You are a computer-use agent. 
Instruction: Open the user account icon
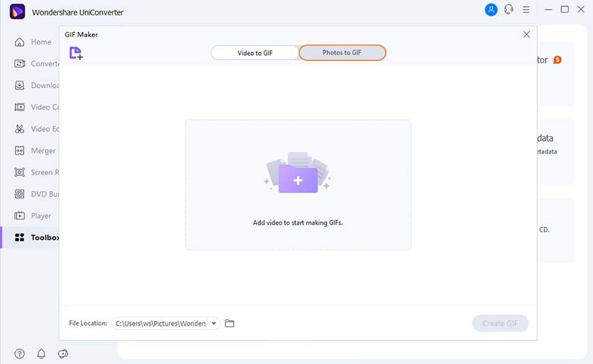click(491, 10)
